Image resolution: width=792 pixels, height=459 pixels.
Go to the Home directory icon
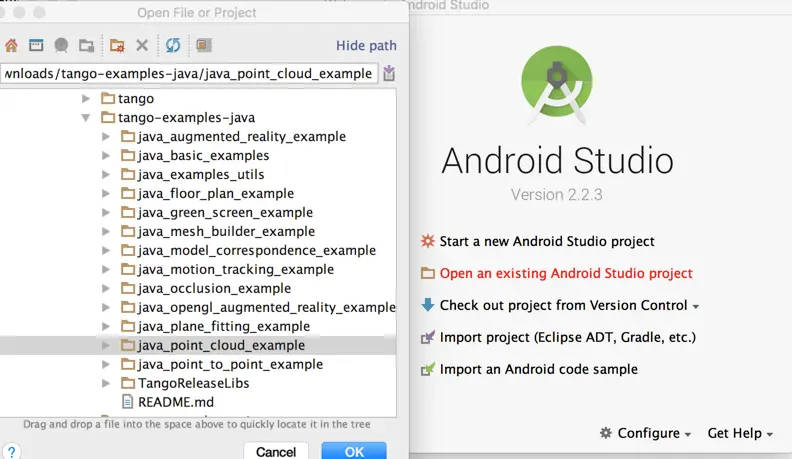click(11, 45)
